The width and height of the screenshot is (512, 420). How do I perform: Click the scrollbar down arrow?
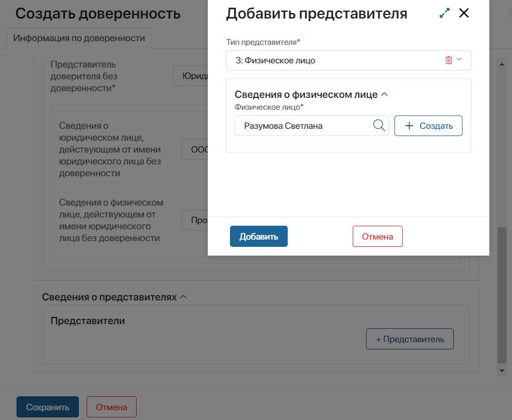coord(501,371)
